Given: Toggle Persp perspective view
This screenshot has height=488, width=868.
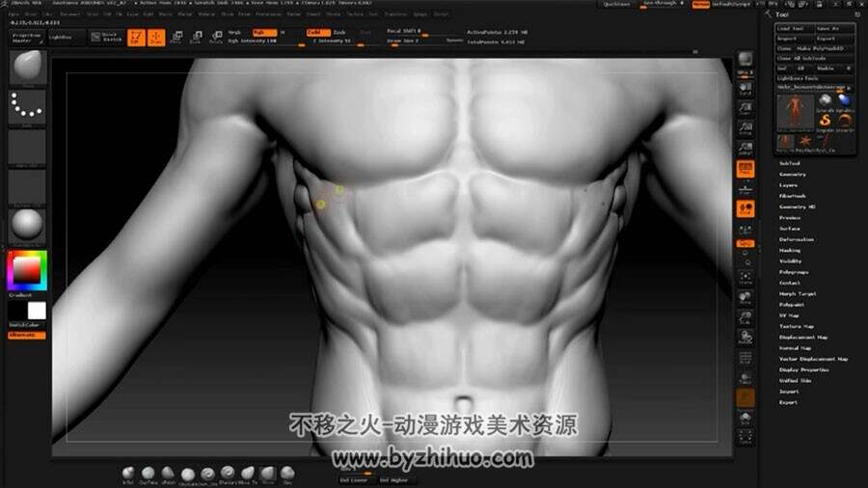Looking at the screenshot, I should 746,170.
